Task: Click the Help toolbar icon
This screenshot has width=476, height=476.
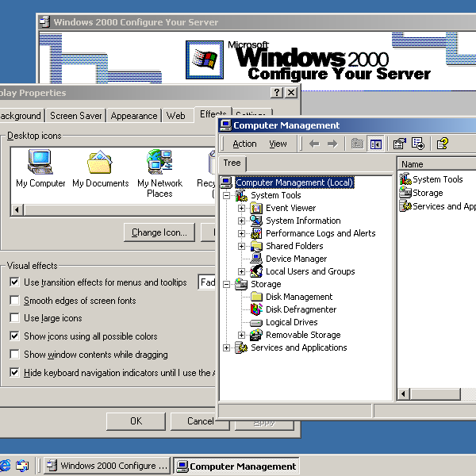Action: pos(443,144)
